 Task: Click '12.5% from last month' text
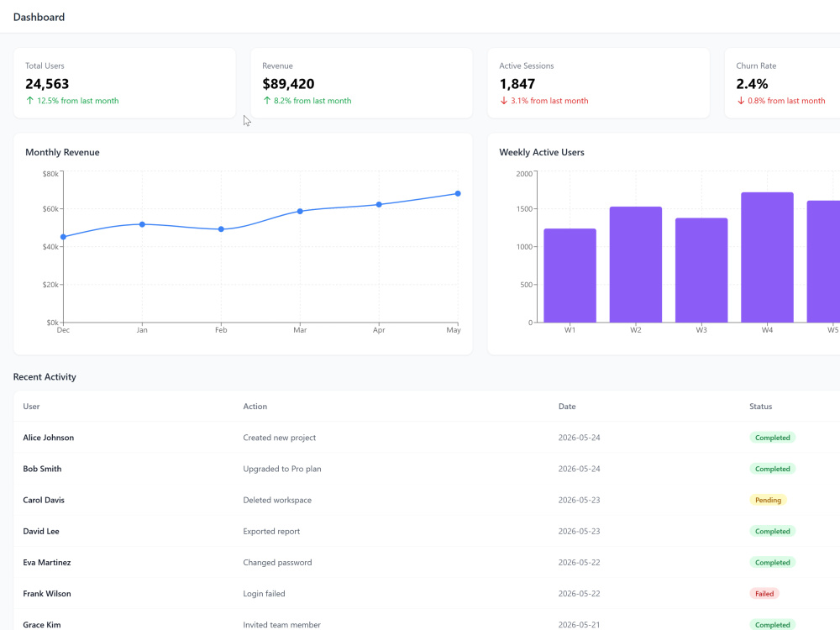(x=78, y=101)
